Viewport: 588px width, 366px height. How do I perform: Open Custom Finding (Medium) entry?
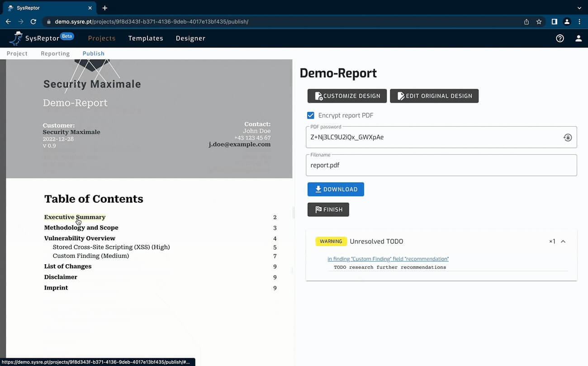coord(91,256)
